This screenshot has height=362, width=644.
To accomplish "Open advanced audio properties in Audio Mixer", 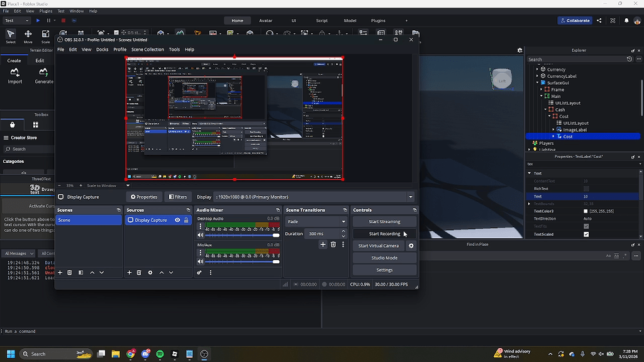I will [199, 273].
